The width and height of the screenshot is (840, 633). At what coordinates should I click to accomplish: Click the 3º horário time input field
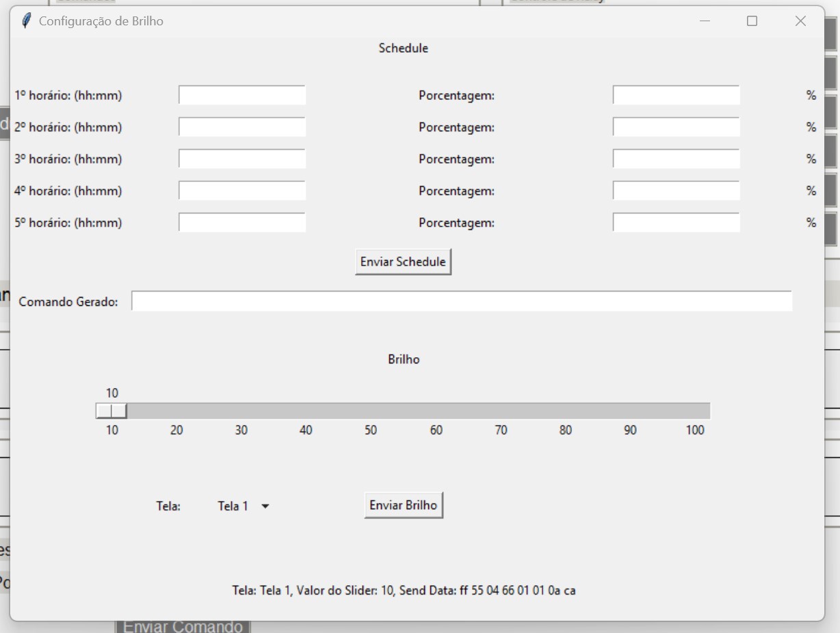pos(242,159)
